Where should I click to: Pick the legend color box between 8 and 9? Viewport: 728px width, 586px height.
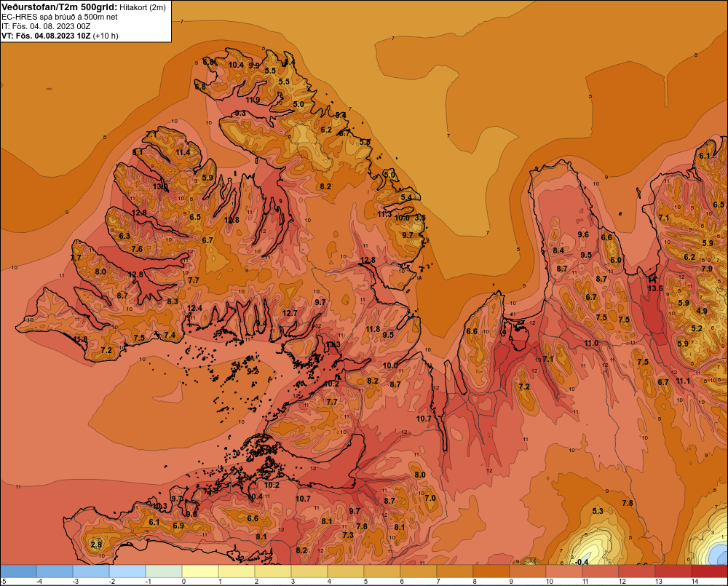tap(491, 571)
